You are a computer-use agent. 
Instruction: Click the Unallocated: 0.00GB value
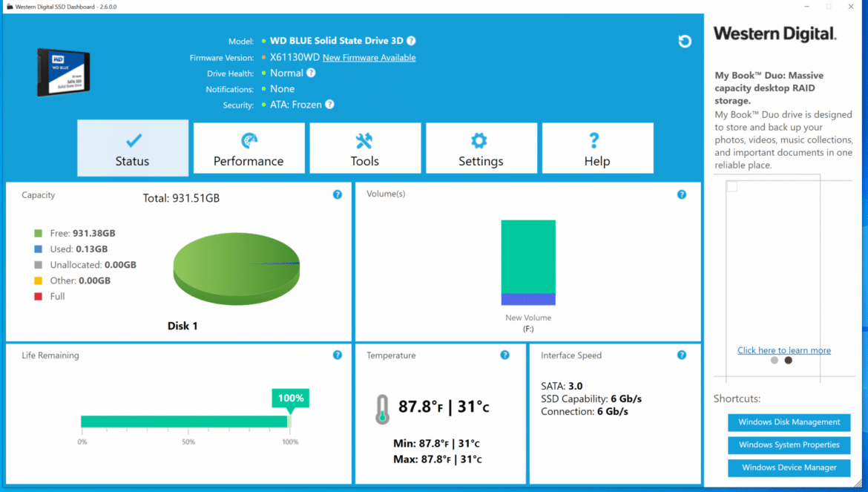(x=93, y=265)
